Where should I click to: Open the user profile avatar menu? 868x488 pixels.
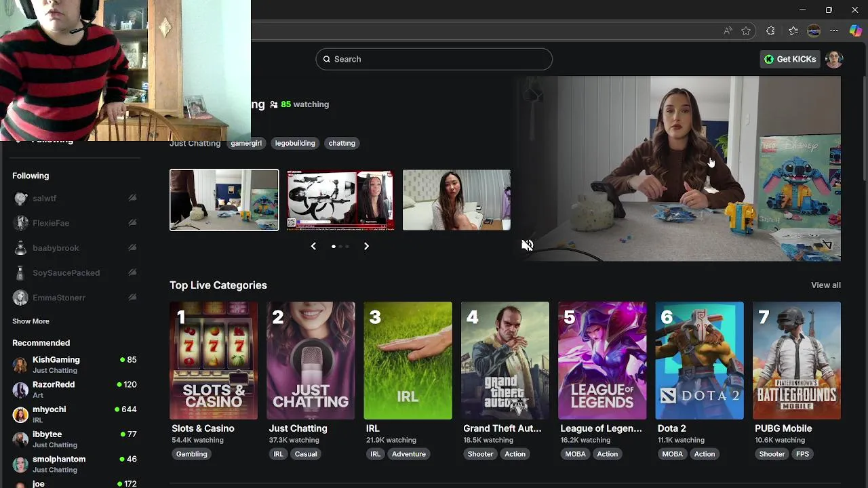tap(834, 59)
